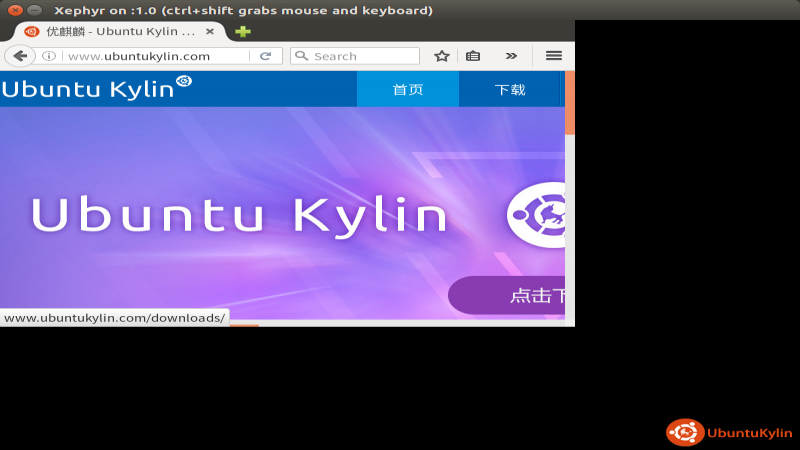
Task: Open site information icon in address bar
Action: [x=48, y=56]
